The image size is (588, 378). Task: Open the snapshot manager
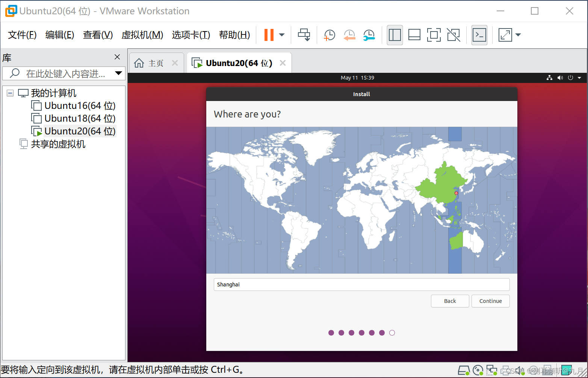click(x=369, y=35)
